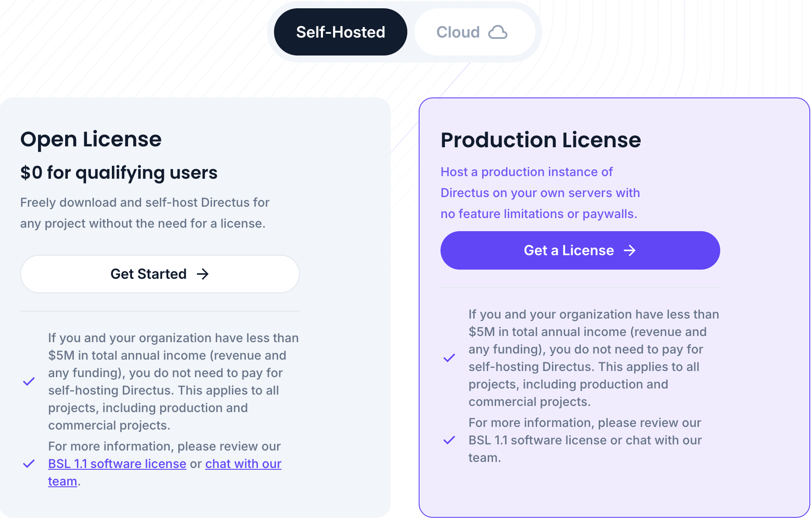Screen dimensions: 812x520
Task: Click the Get Started button
Action: [160, 274]
